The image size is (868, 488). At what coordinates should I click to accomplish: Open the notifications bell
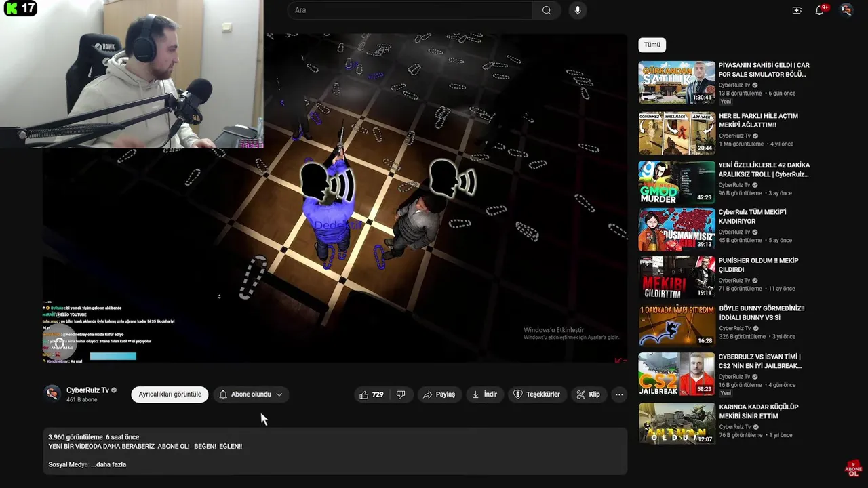coord(820,10)
